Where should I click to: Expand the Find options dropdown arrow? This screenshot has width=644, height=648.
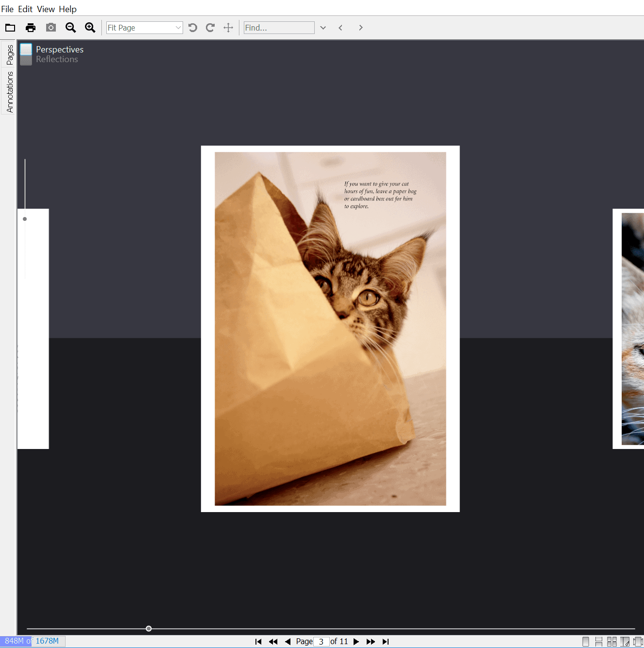point(323,28)
